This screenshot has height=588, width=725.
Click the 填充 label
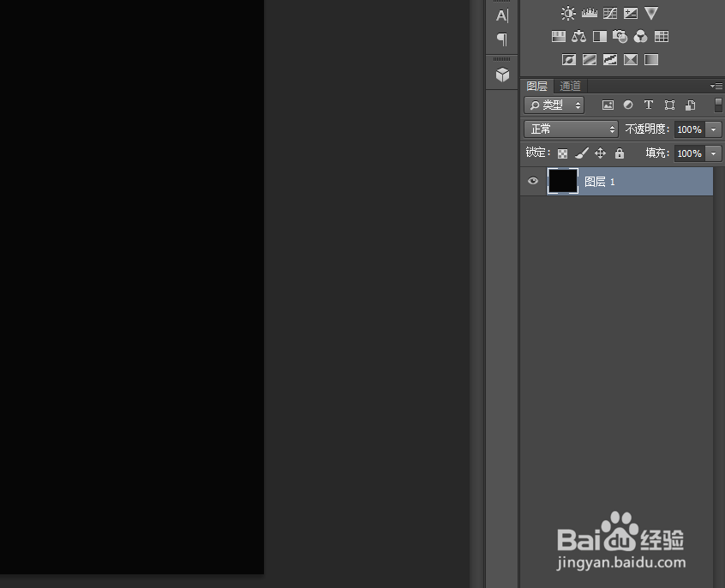(657, 153)
